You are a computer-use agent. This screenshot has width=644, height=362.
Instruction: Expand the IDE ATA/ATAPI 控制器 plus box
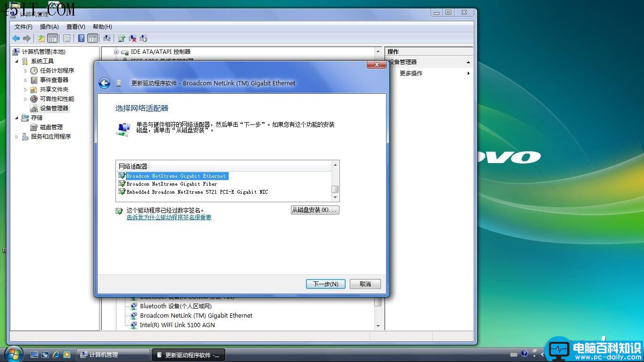[116, 52]
